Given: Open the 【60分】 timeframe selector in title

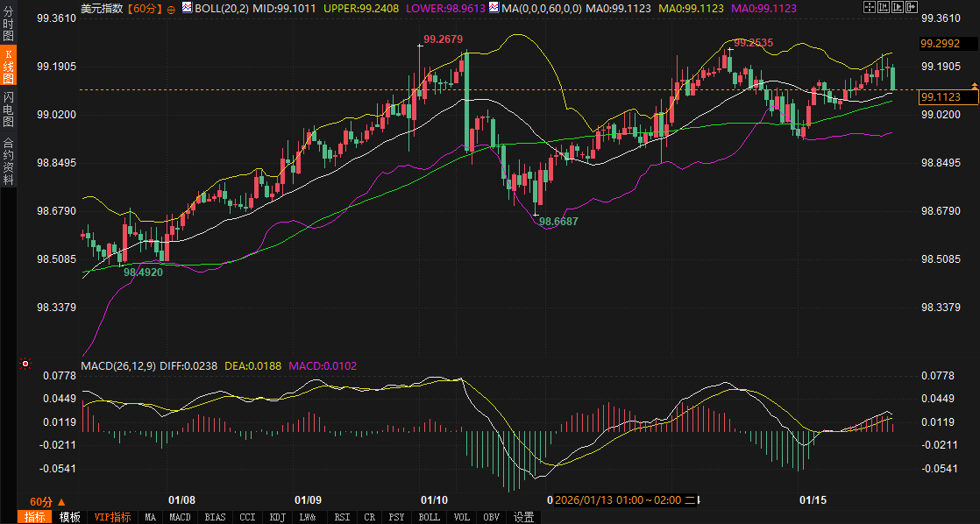Looking at the screenshot, I should (x=145, y=8).
